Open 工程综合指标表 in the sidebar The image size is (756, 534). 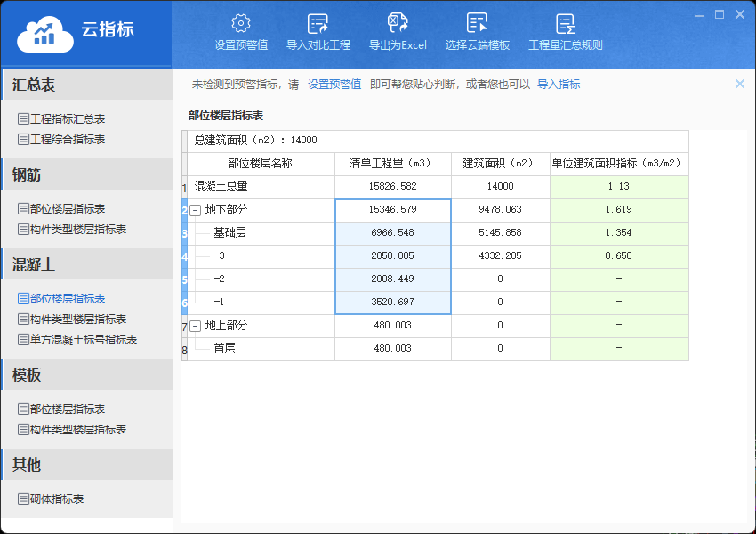[61, 140]
